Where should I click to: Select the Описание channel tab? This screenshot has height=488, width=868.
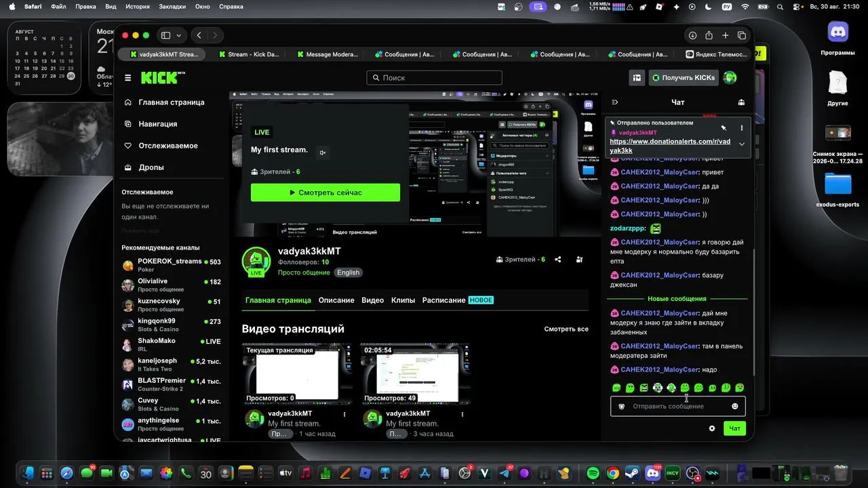[x=336, y=300]
